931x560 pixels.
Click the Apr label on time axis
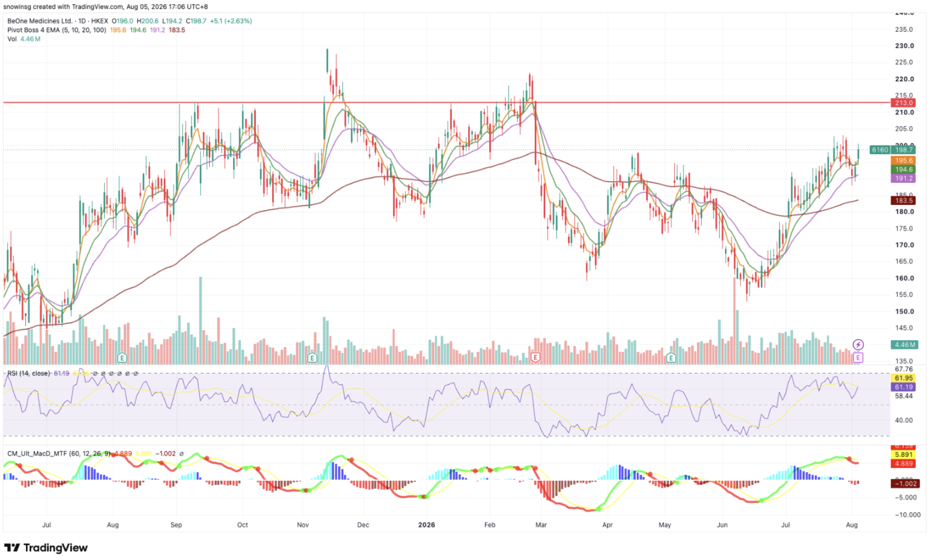607,525
